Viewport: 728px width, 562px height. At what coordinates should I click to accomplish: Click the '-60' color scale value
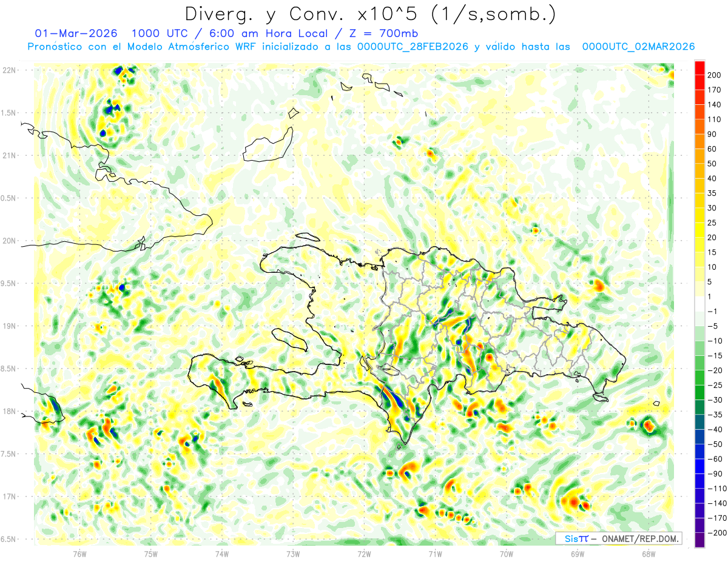(x=715, y=459)
